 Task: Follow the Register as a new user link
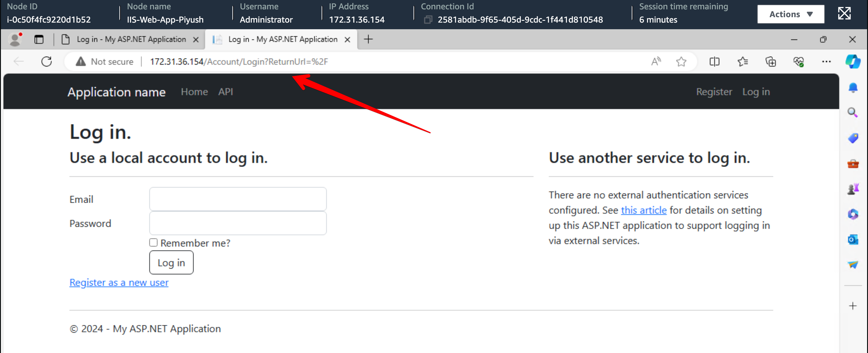pyautogui.click(x=119, y=282)
